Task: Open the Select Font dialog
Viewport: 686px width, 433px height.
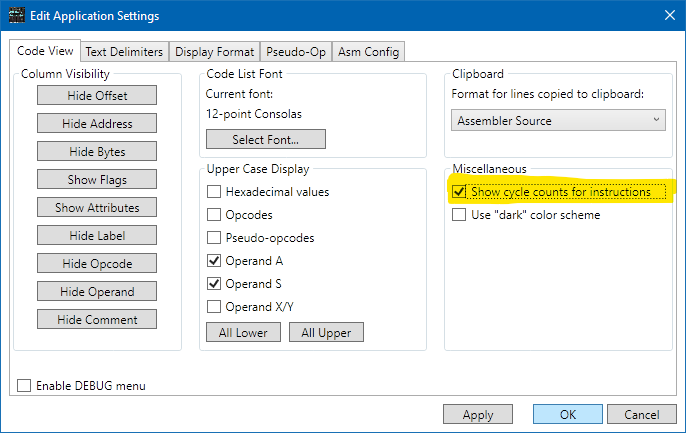Action: click(x=265, y=139)
